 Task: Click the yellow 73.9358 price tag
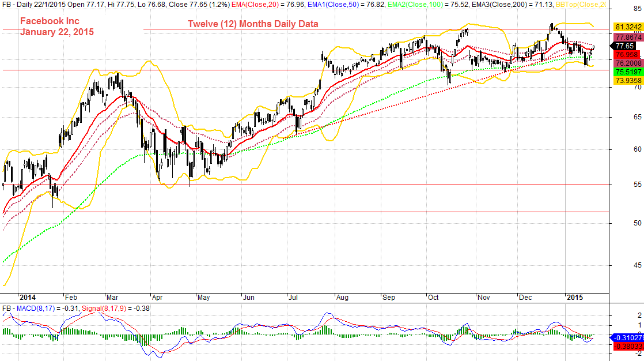click(628, 81)
